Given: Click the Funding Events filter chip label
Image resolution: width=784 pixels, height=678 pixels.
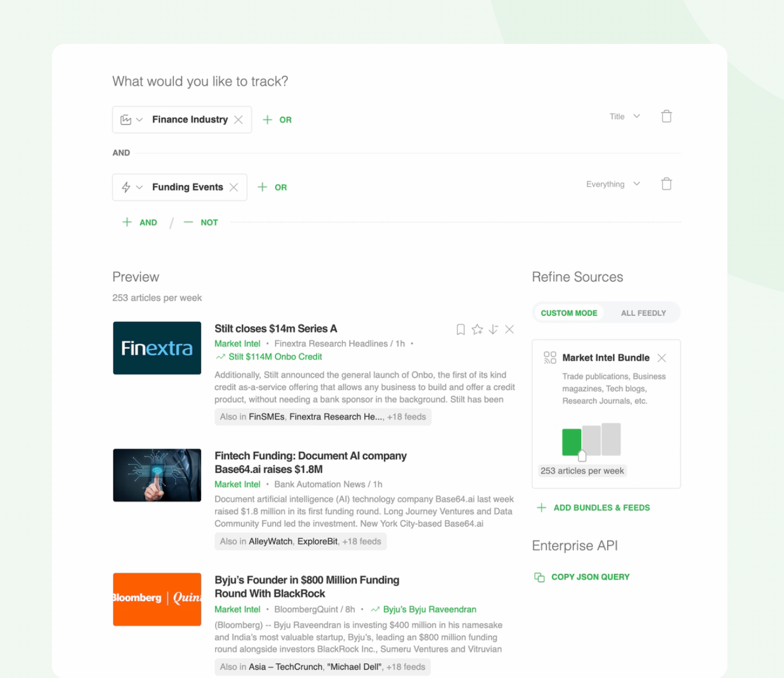Looking at the screenshot, I should (x=187, y=187).
